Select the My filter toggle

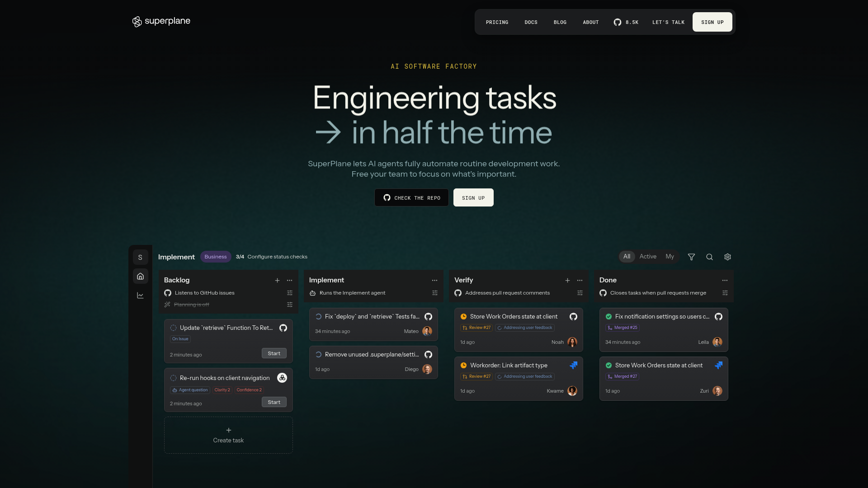pyautogui.click(x=670, y=256)
